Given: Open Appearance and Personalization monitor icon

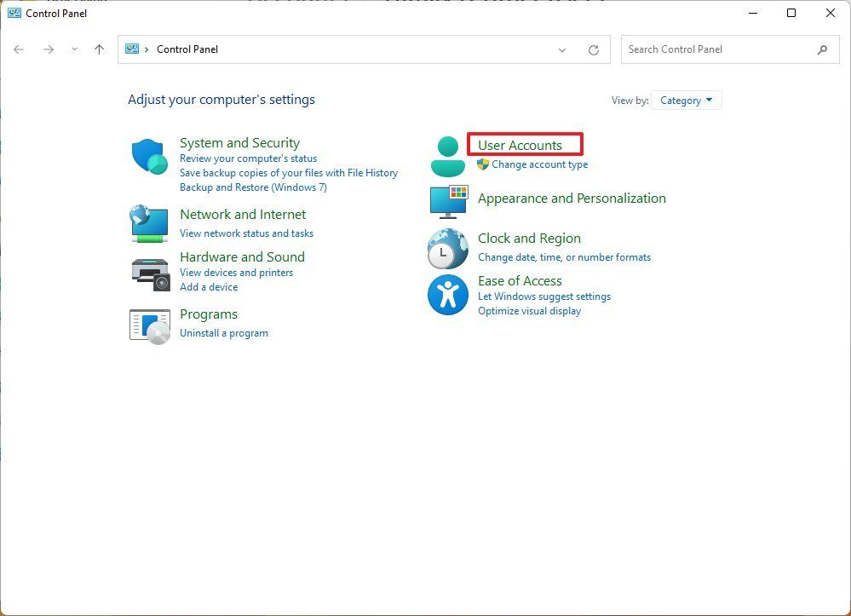Looking at the screenshot, I should pyautogui.click(x=447, y=201).
